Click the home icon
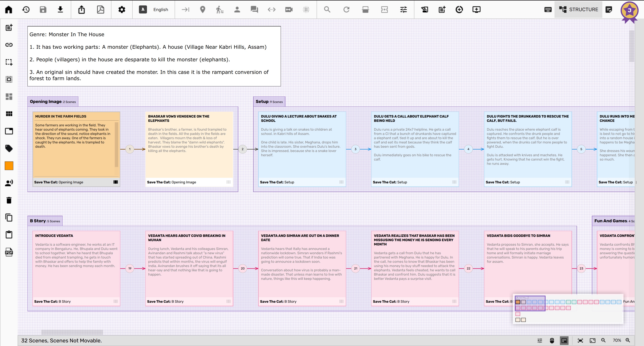This screenshot has width=644, height=346. (9, 10)
